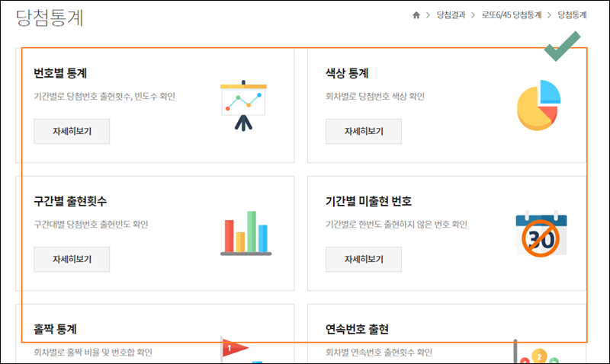The width and height of the screenshot is (610, 364).
Task: Click the home icon in breadcrumb
Action: [x=416, y=15]
